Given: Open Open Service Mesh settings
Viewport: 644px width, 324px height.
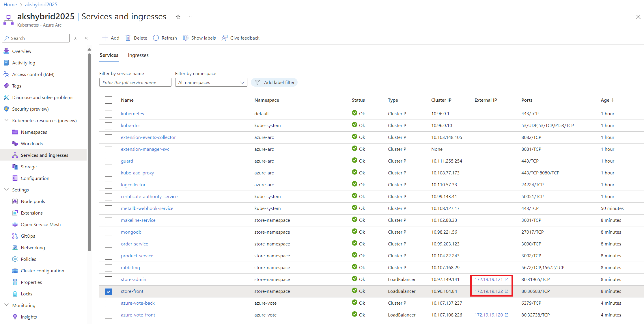Looking at the screenshot, I should (x=41, y=224).
